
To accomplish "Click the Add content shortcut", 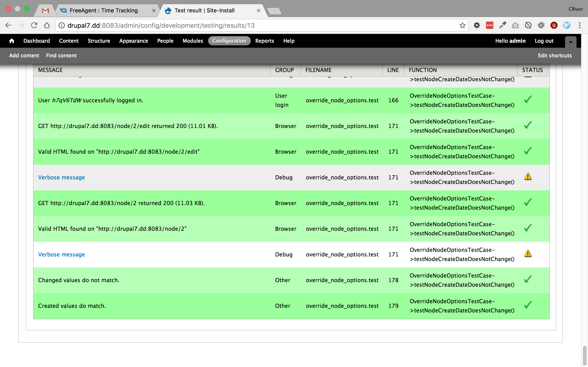I will tap(24, 55).
